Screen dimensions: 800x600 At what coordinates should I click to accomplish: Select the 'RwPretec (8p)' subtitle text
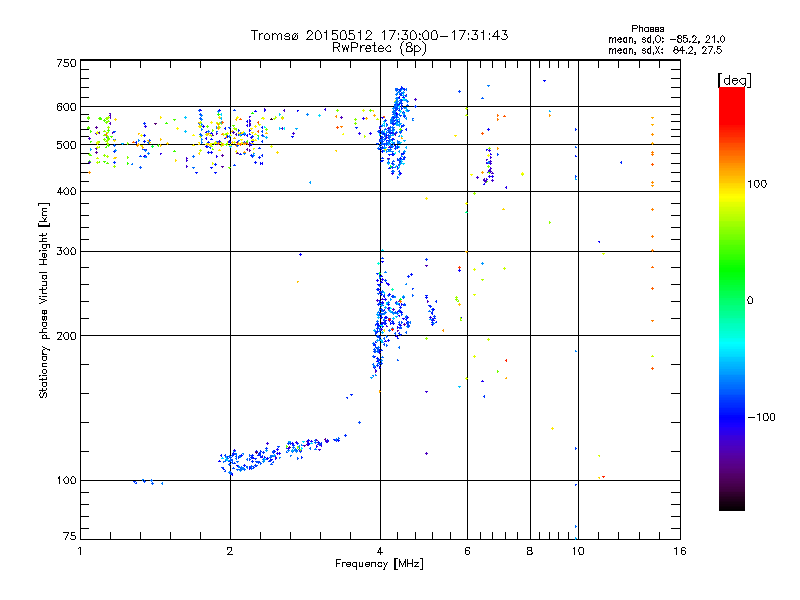tap(379, 48)
